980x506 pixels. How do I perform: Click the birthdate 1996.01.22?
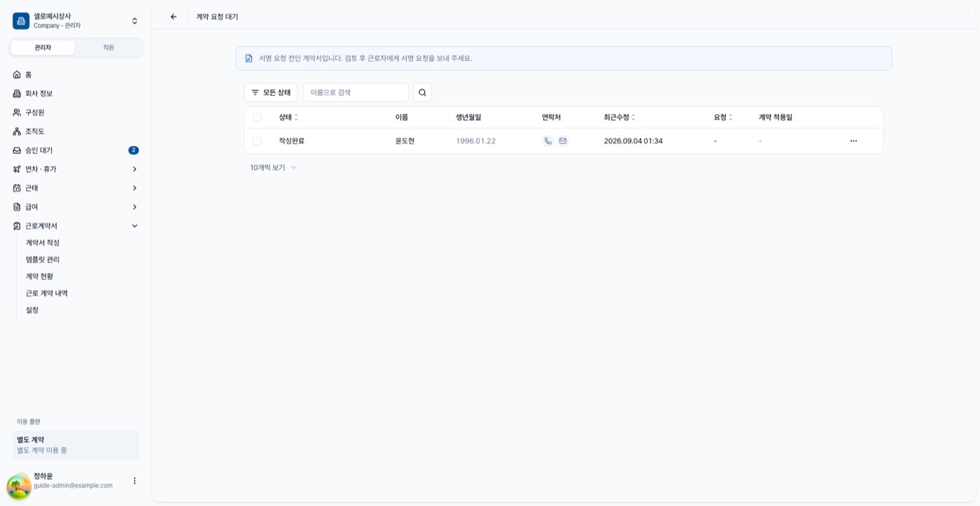[475, 141]
